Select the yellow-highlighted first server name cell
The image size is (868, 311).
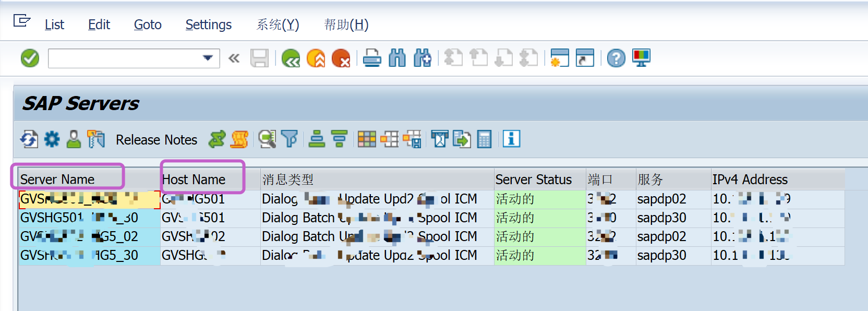click(89, 199)
